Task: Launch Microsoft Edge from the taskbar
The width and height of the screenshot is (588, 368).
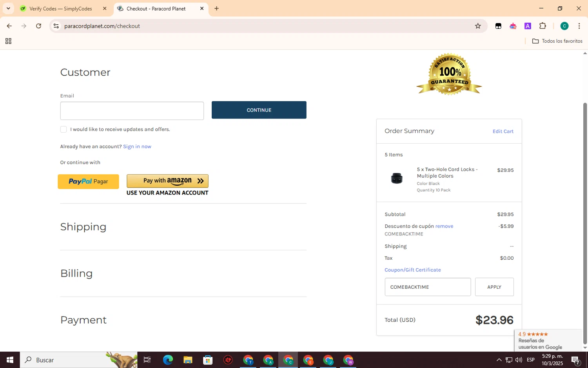Action: [x=168, y=360]
